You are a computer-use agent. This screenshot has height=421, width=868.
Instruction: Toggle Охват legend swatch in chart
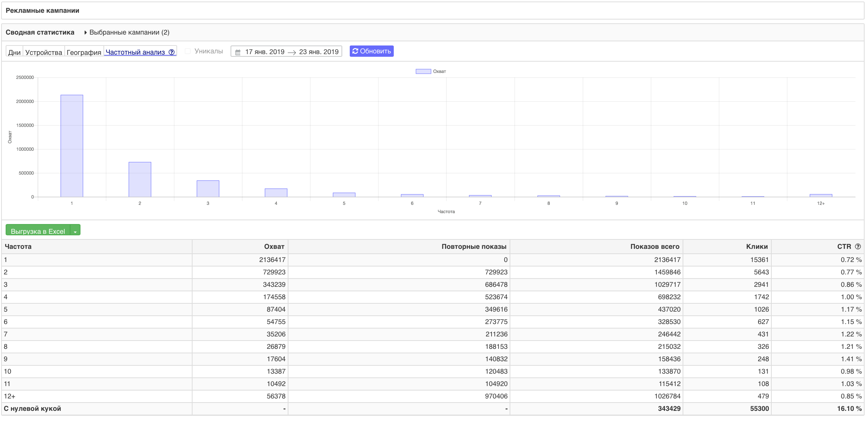coord(423,71)
